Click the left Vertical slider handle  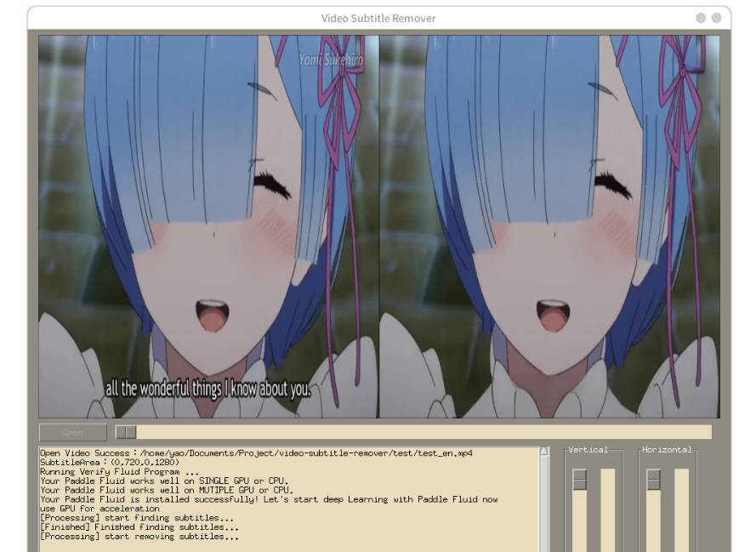coord(581,481)
